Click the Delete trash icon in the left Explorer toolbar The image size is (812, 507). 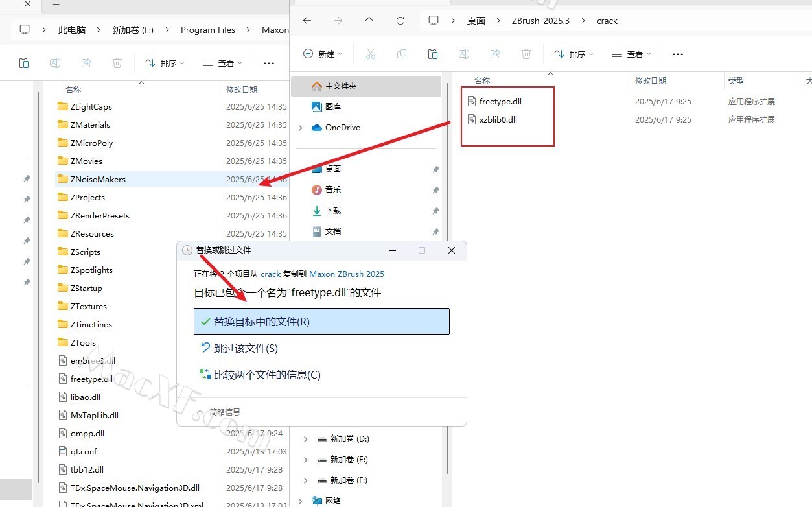pos(117,63)
